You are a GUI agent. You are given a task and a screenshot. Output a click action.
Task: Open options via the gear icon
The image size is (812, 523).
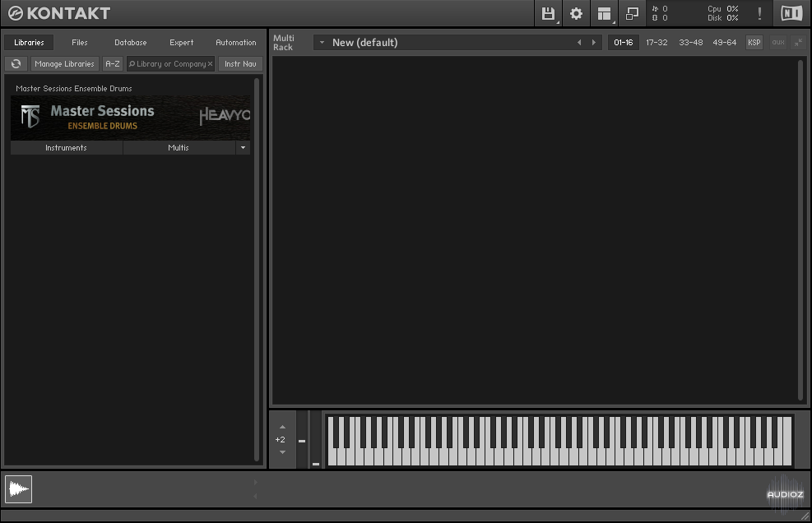click(576, 13)
